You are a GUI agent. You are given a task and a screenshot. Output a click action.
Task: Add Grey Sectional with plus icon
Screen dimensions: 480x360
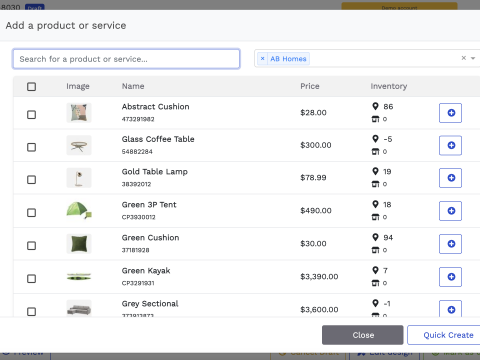(x=450, y=309)
